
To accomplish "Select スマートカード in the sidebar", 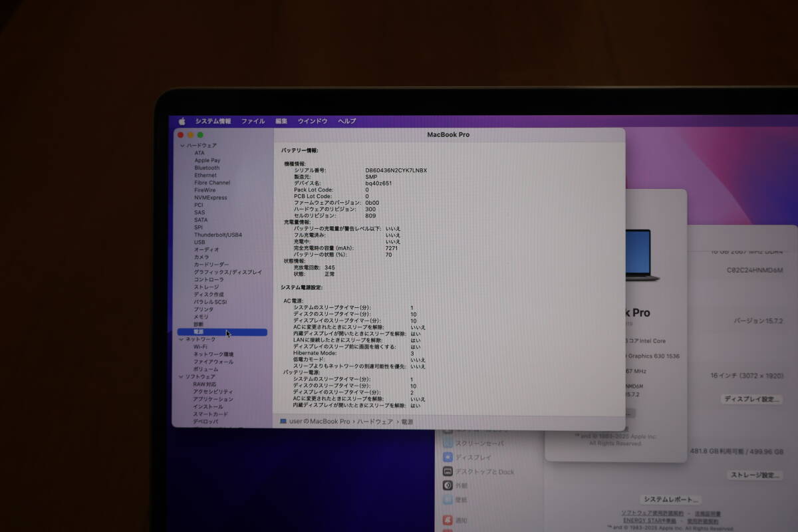I will click(x=211, y=414).
